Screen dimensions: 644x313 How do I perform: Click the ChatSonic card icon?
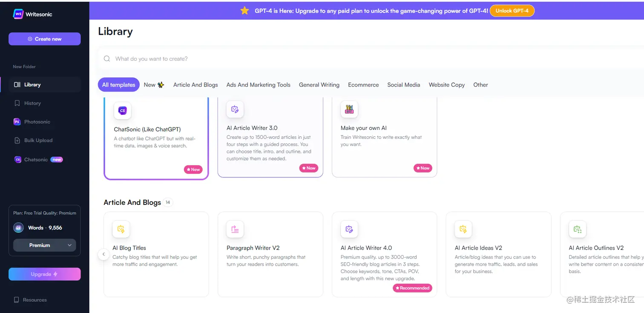pyautogui.click(x=122, y=111)
